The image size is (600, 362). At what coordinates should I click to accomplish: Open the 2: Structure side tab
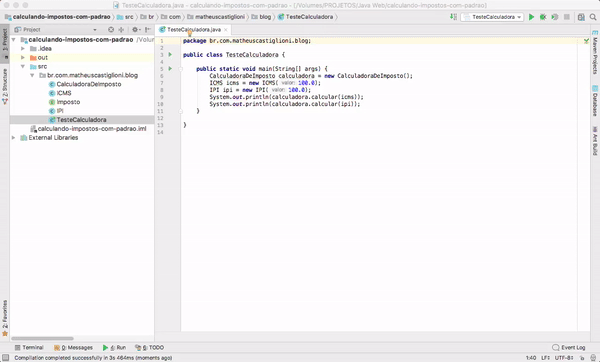click(5, 86)
